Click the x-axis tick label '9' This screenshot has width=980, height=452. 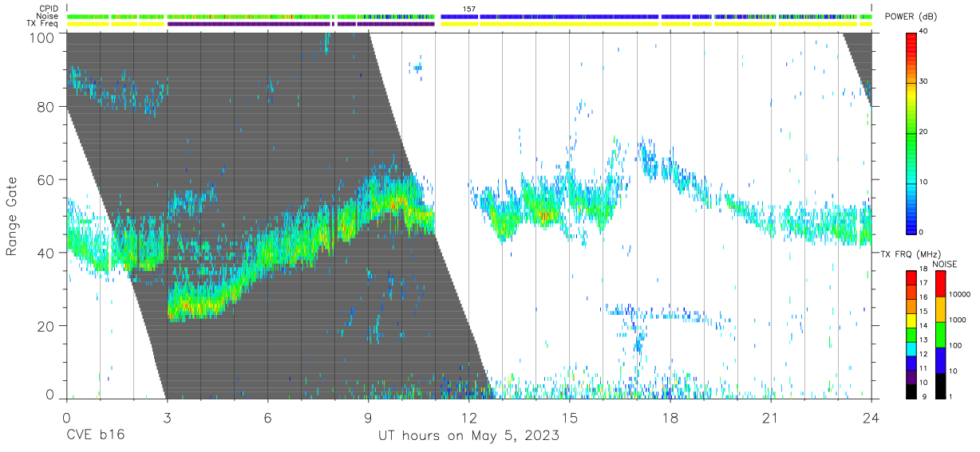tap(368, 419)
